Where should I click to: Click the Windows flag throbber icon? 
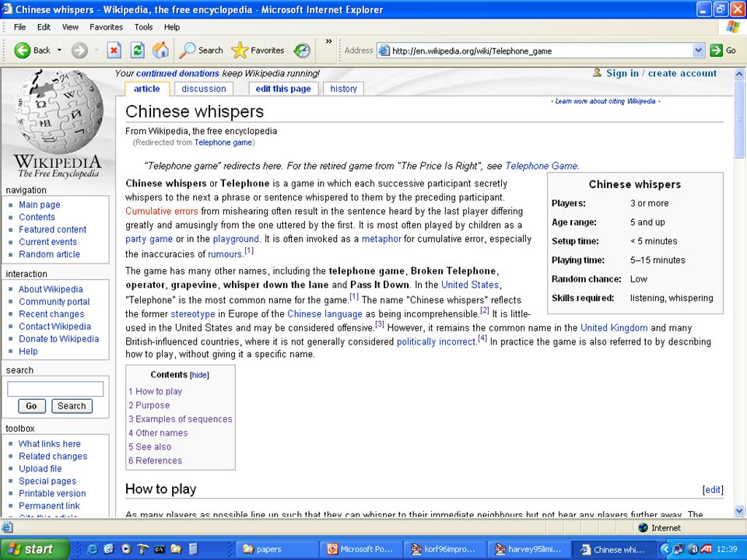[733, 26]
